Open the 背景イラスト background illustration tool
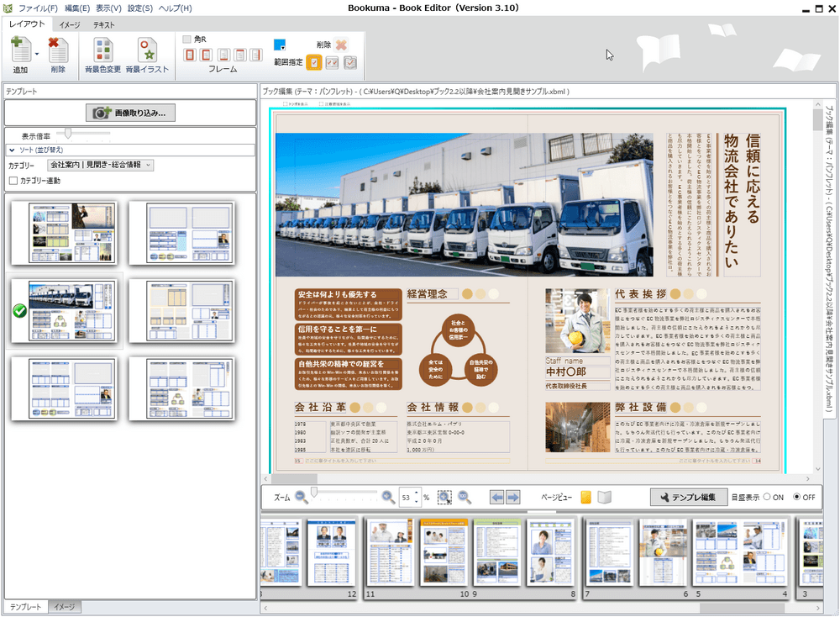 pyautogui.click(x=147, y=50)
